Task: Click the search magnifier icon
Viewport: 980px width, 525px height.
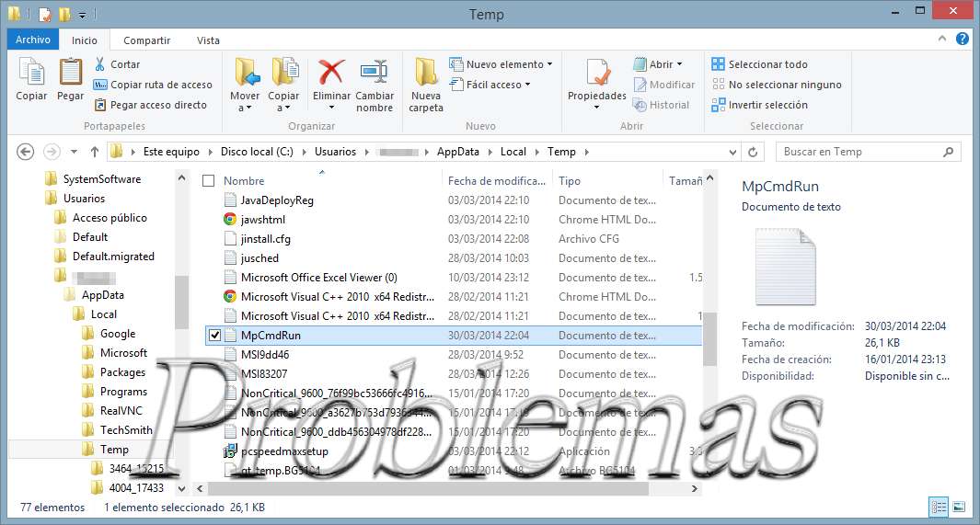Action: click(x=948, y=152)
